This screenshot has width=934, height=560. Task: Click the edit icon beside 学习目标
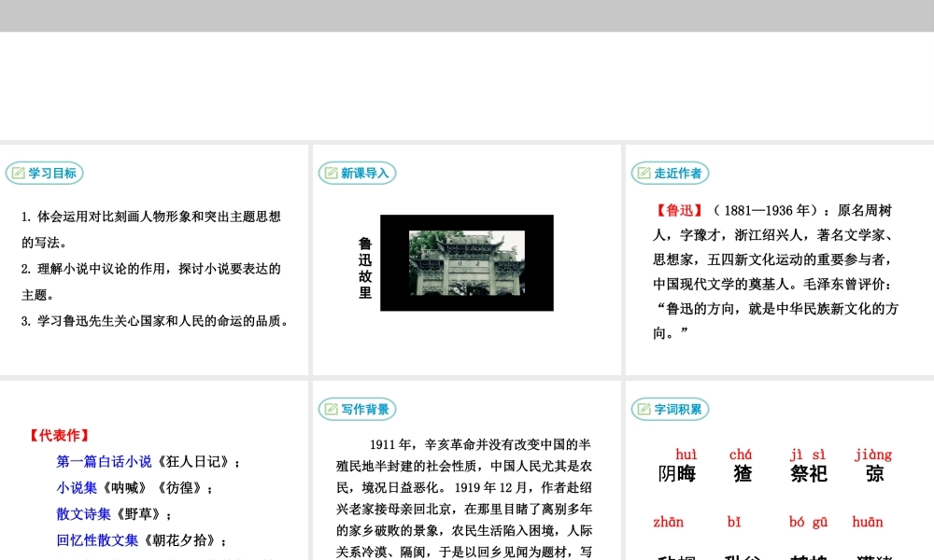pyautogui.click(x=18, y=174)
